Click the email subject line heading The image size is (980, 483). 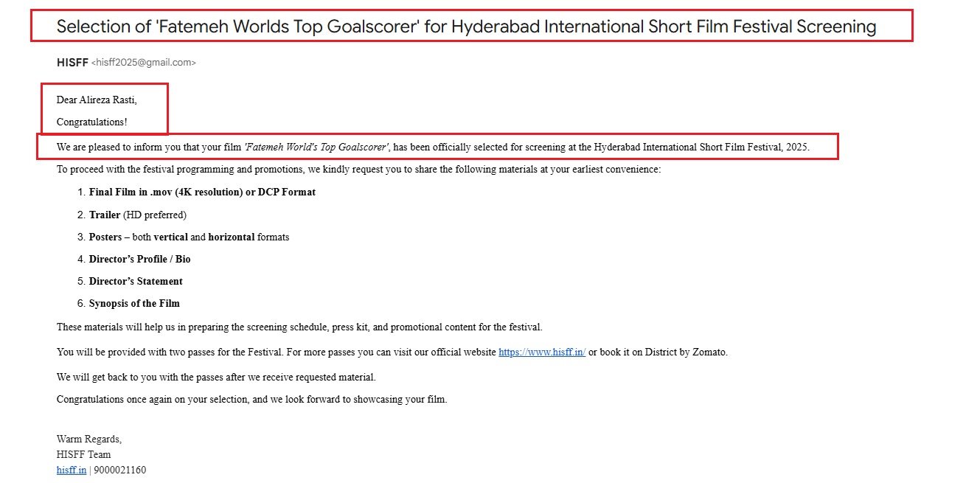[x=466, y=27]
